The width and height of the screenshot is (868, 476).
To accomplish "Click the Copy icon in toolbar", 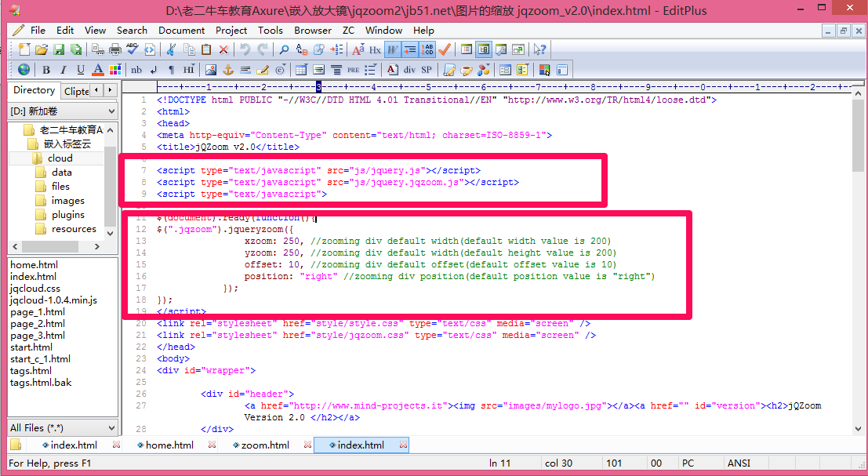I will (189, 50).
